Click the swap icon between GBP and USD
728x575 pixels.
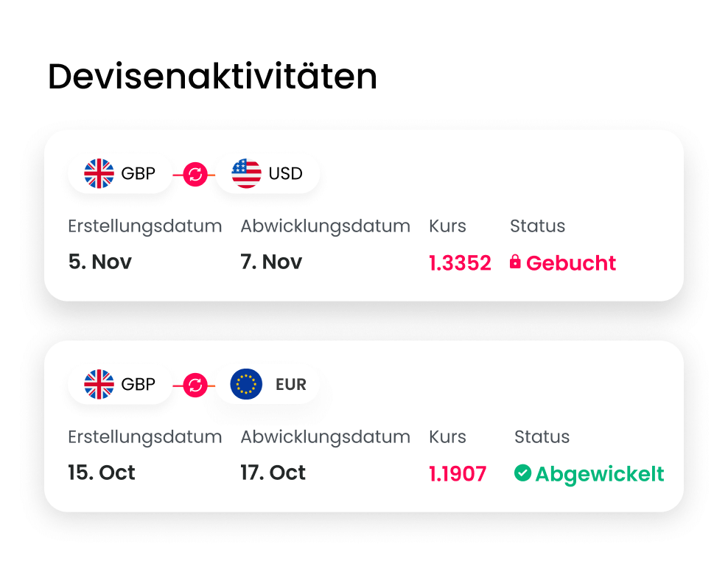tap(195, 175)
